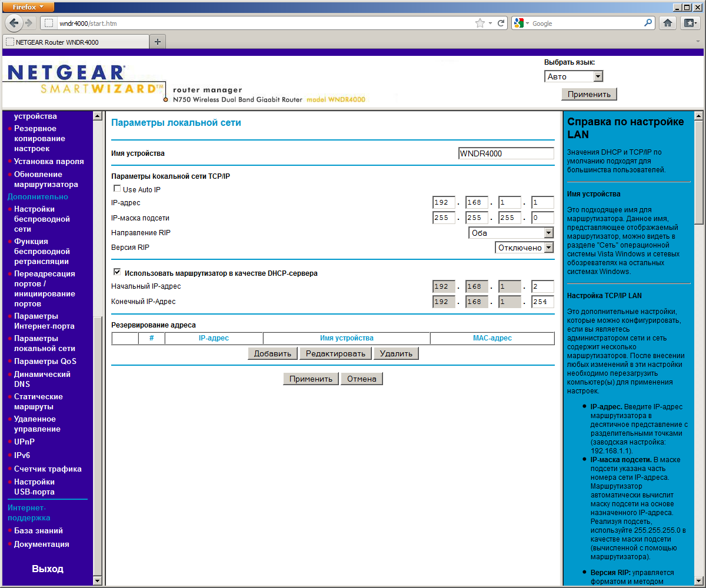The width and height of the screenshot is (706, 588).
Task: Click the Применить button under language selector
Action: (589, 94)
